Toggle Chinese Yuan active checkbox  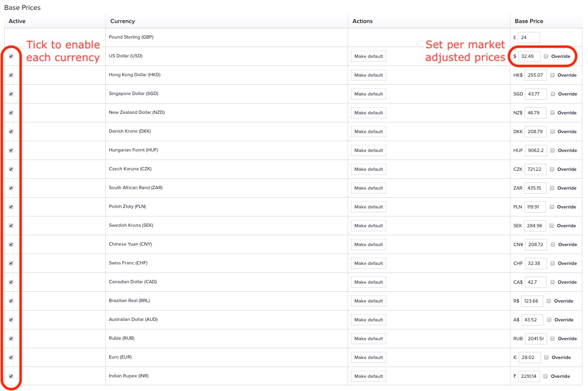(11, 245)
